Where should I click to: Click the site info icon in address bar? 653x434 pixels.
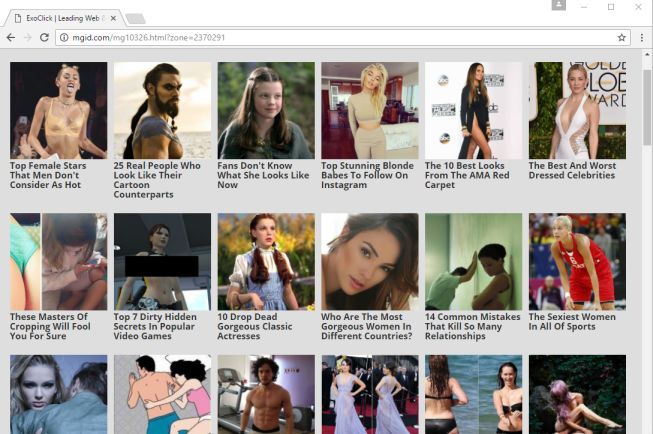pyautogui.click(x=64, y=37)
